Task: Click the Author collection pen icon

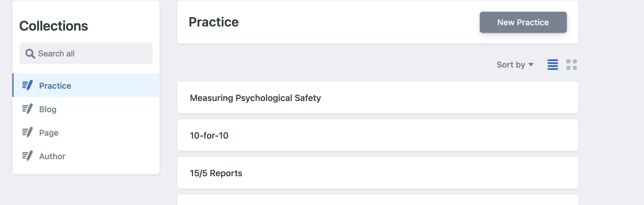Action: point(28,156)
